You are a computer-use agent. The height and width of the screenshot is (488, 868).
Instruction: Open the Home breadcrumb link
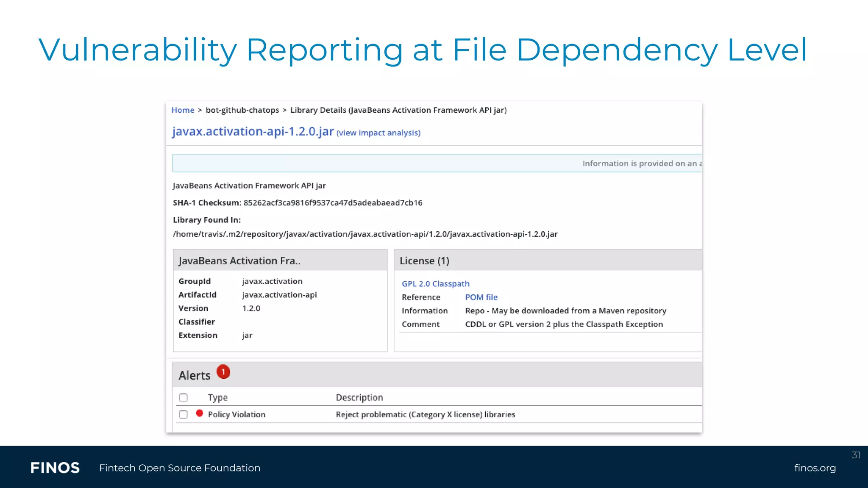[x=183, y=110]
